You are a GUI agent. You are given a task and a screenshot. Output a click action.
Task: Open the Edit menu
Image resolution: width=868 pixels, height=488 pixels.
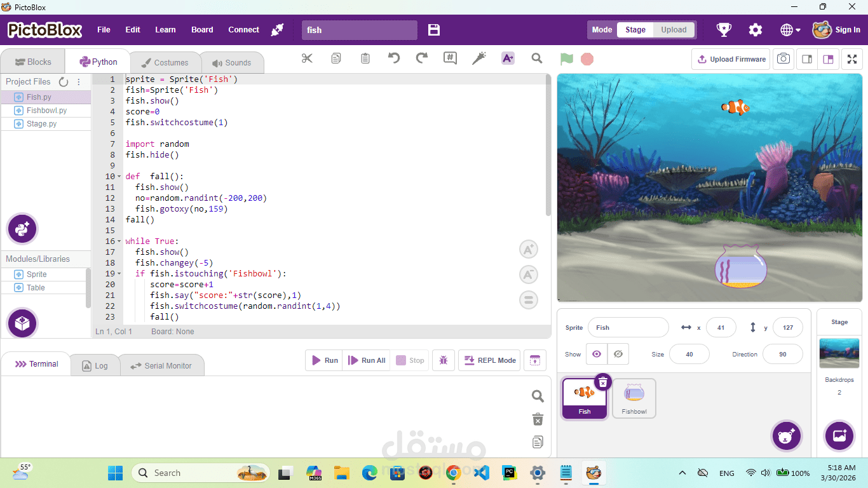point(133,30)
